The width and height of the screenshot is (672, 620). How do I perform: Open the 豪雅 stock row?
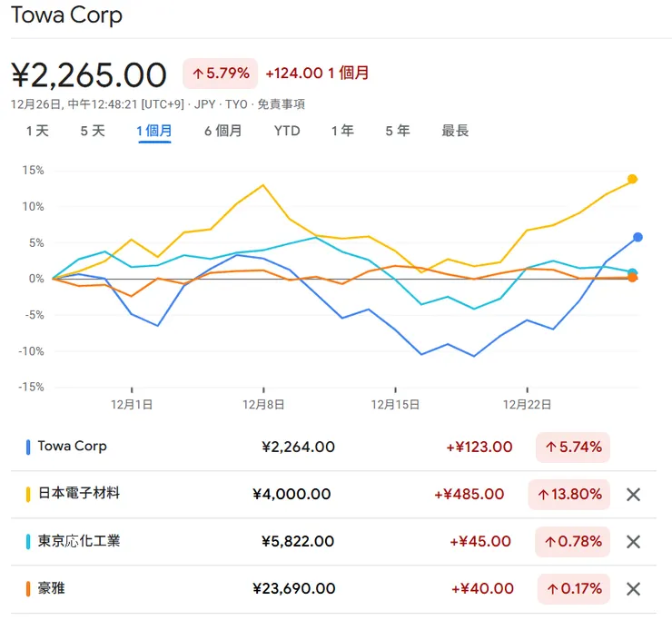pyautogui.click(x=333, y=589)
